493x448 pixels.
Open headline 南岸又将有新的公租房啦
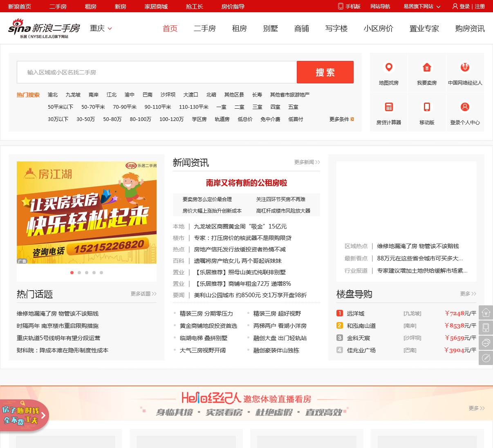coord(247,183)
